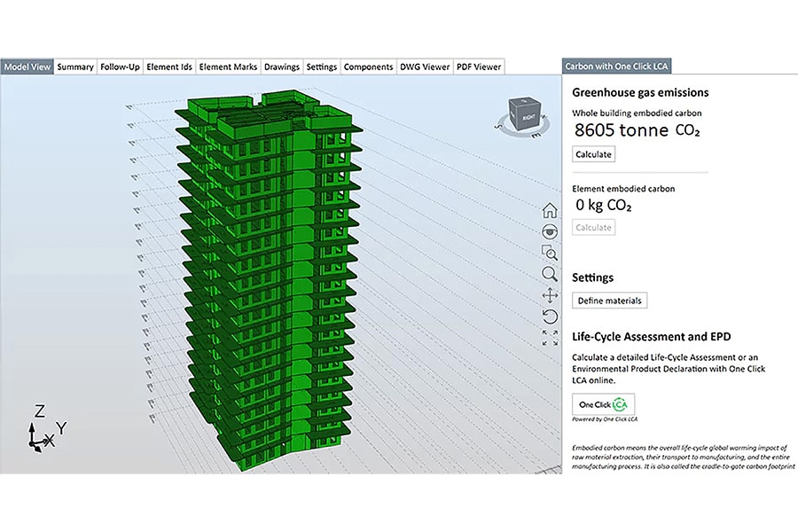
Task: Select Carbon with One Click LCA tab
Action: [x=617, y=66]
